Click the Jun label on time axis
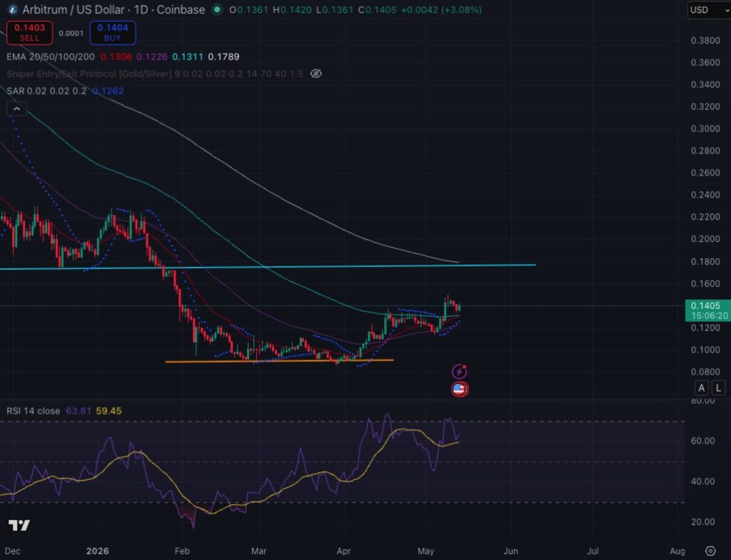731x560 pixels. tap(510, 551)
